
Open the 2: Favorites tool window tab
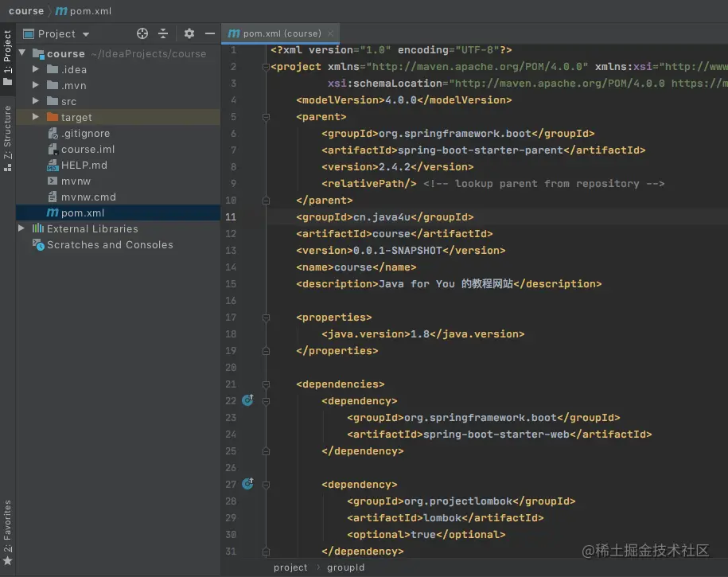[x=7, y=532]
